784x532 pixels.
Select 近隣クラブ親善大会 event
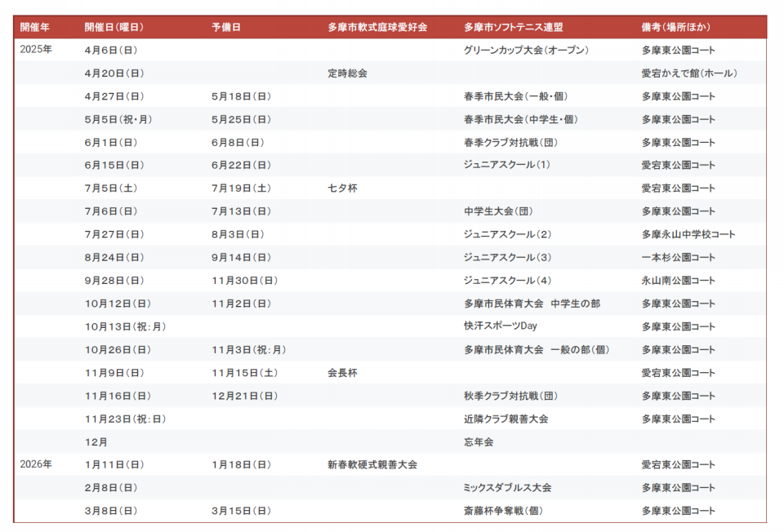click(506, 419)
